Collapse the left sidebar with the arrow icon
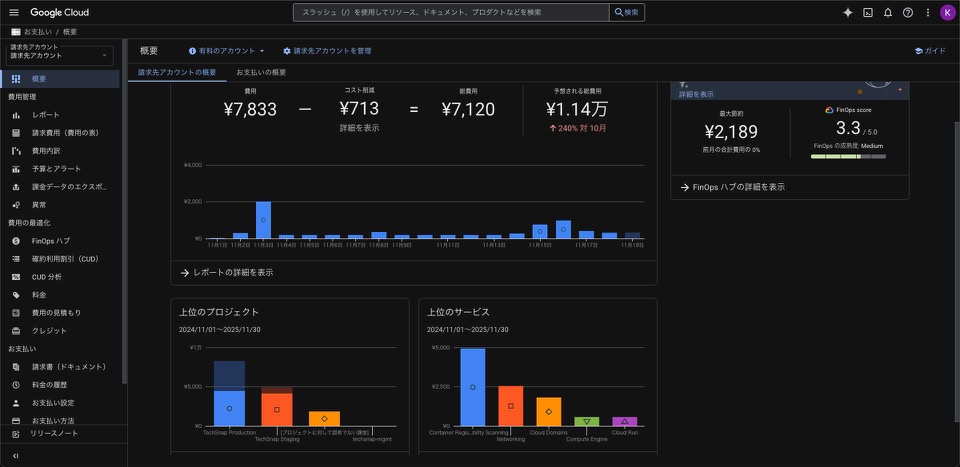The image size is (960, 467). (15, 456)
